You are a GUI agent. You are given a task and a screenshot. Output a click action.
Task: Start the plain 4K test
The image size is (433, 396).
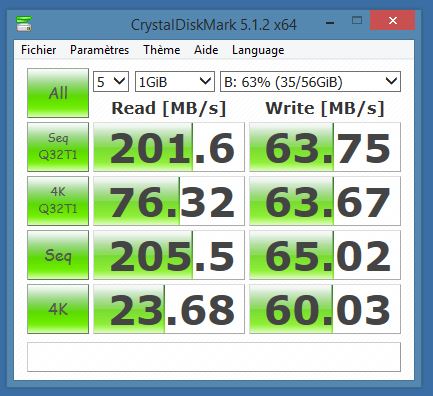click(x=58, y=309)
